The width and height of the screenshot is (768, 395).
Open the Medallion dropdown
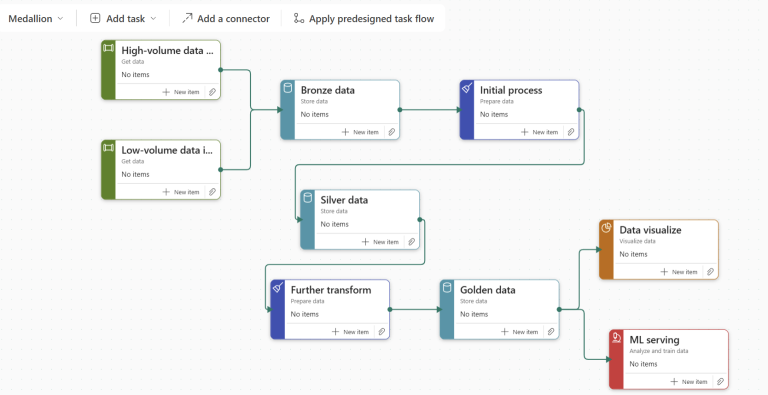36,19
